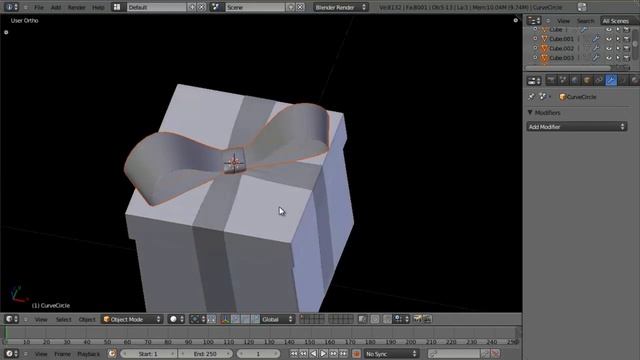Open the 3D View editor type selector

coord(11,319)
